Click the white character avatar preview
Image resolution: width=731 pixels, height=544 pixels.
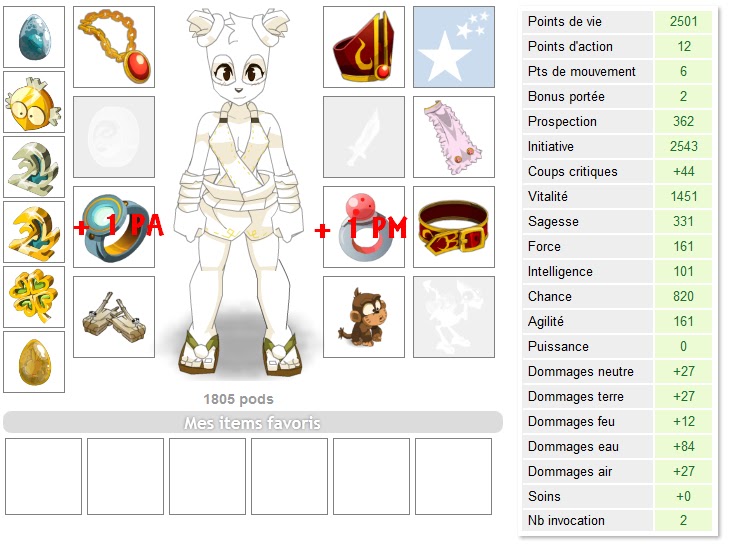click(239, 193)
